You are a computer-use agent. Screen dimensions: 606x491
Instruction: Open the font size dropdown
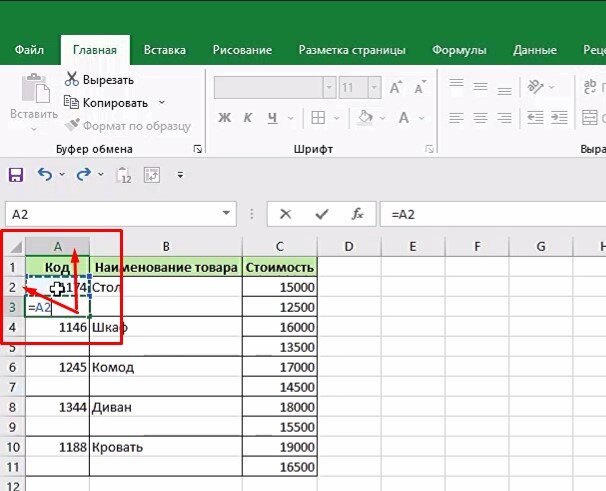coord(374,87)
